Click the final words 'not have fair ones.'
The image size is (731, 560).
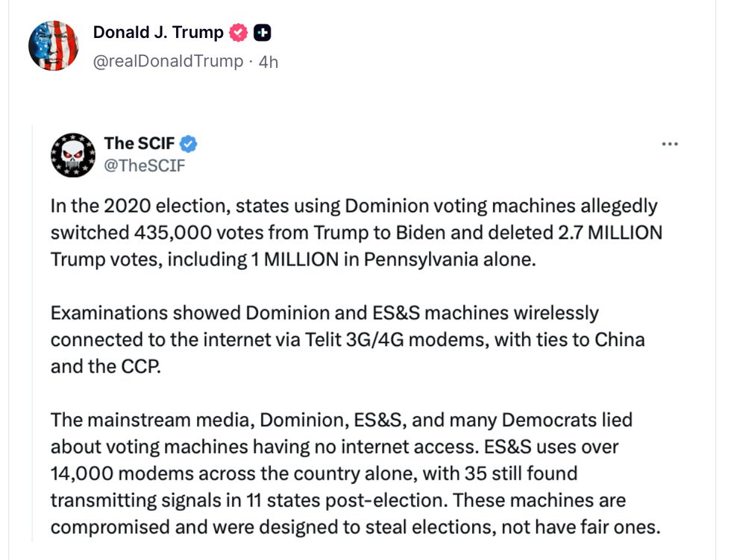[581, 528]
